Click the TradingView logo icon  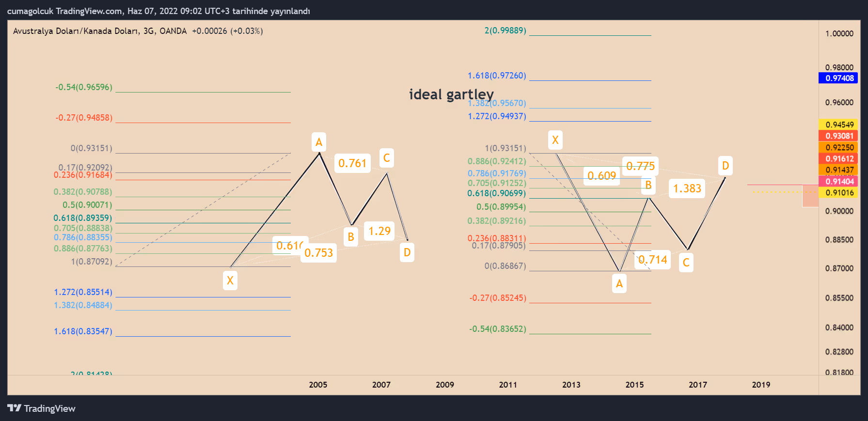tap(14, 408)
